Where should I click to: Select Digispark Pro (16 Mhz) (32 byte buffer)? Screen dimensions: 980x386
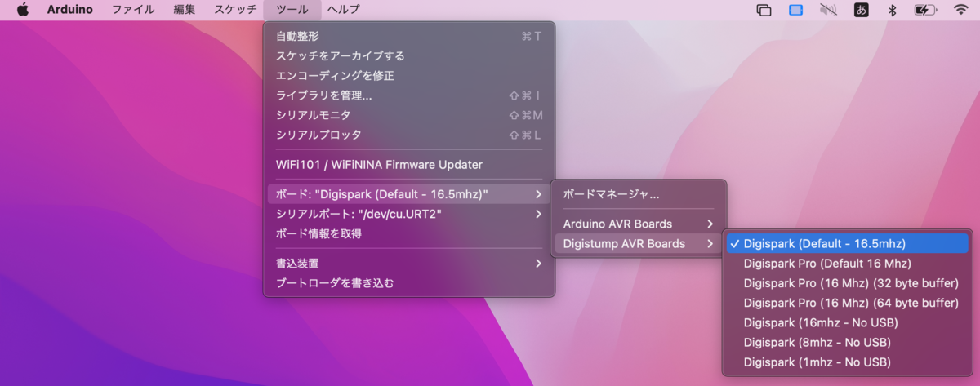click(x=847, y=283)
